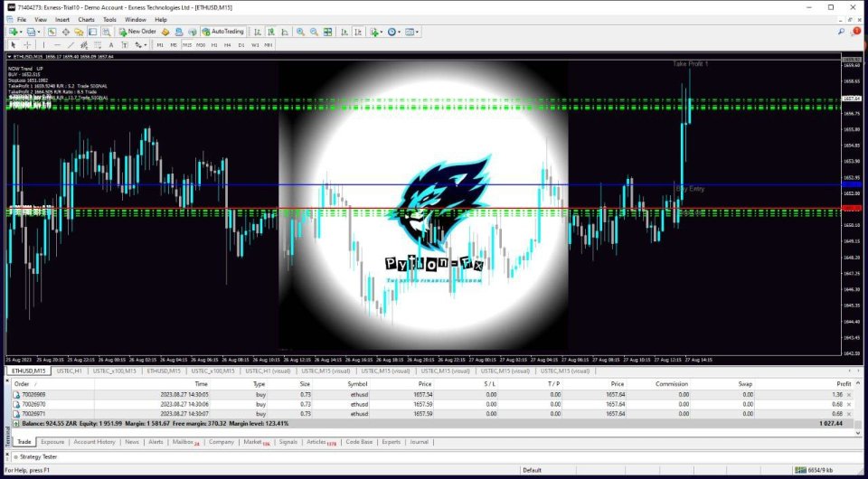
Task: Sort the trades by Profit column header
Action: [844, 384]
